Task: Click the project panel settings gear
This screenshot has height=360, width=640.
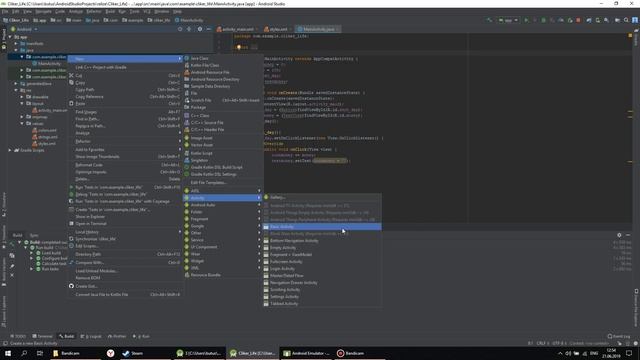Action: [x=200, y=29]
